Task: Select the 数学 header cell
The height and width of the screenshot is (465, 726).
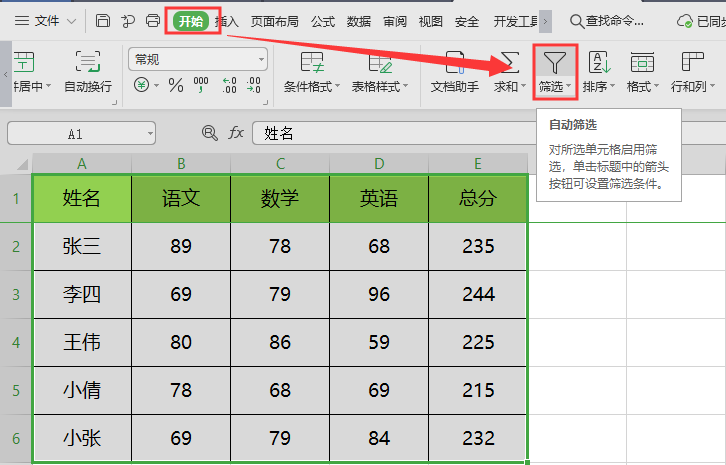Action: pos(280,199)
